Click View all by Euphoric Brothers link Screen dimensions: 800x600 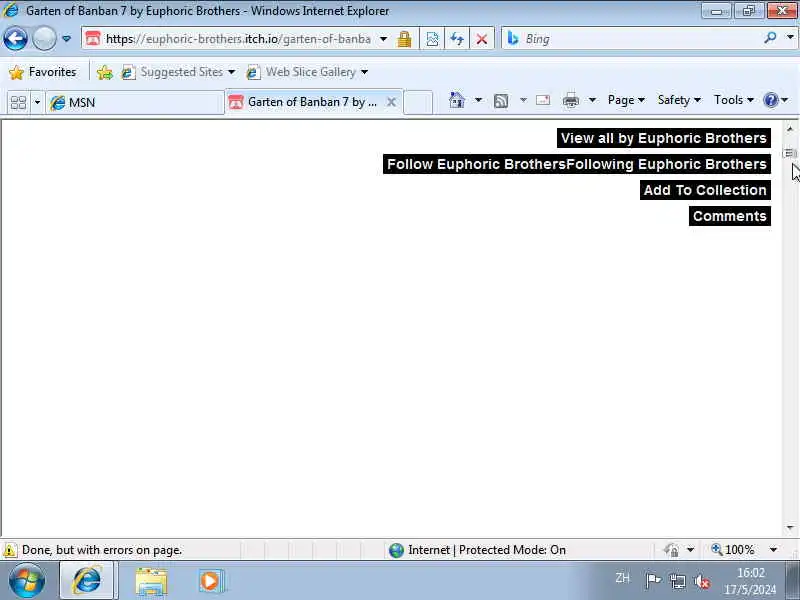click(664, 138)
